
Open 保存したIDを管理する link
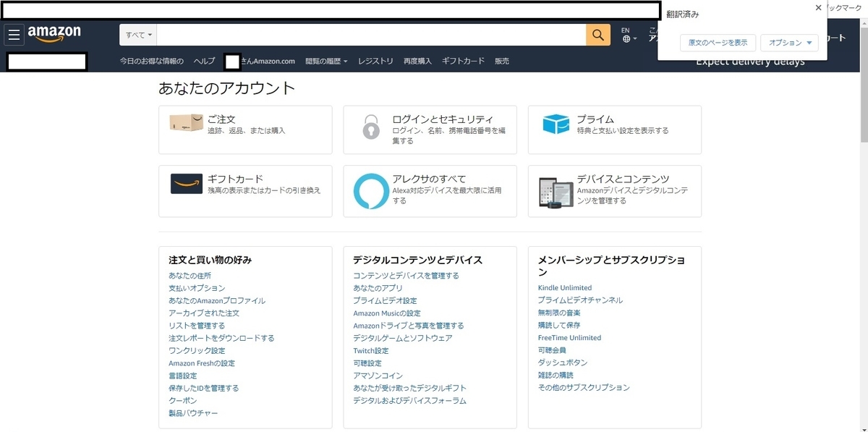coord(204,388)
